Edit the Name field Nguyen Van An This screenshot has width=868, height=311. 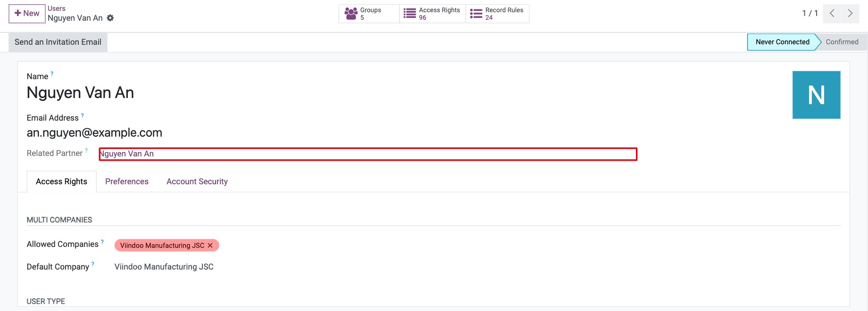[x=80, y=93]
